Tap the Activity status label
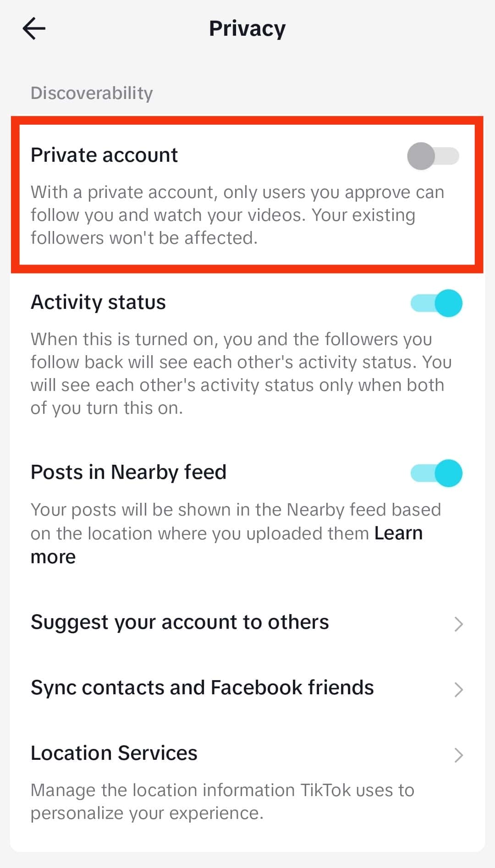 click(98, 302)
